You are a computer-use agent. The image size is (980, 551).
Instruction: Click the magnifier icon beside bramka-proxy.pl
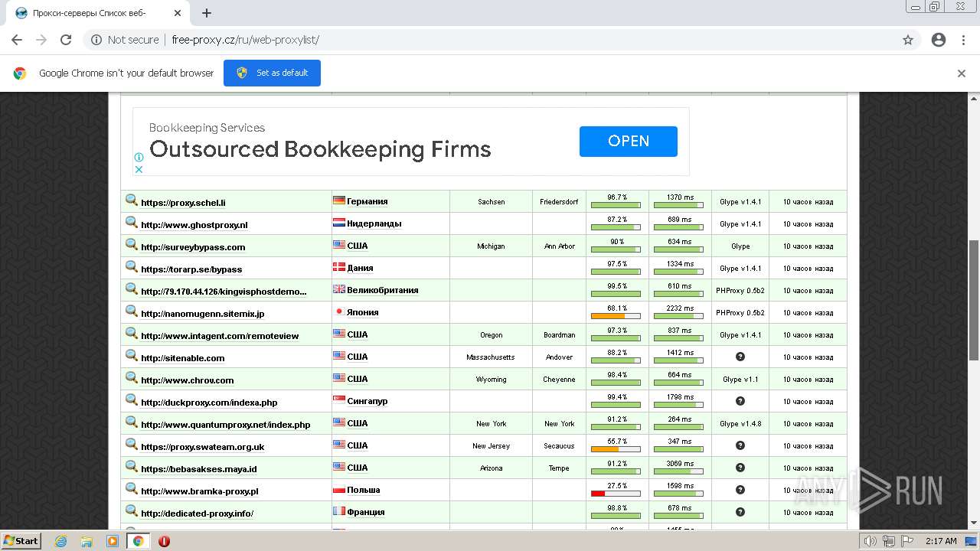pyautogui.click(x=132, y=489)
